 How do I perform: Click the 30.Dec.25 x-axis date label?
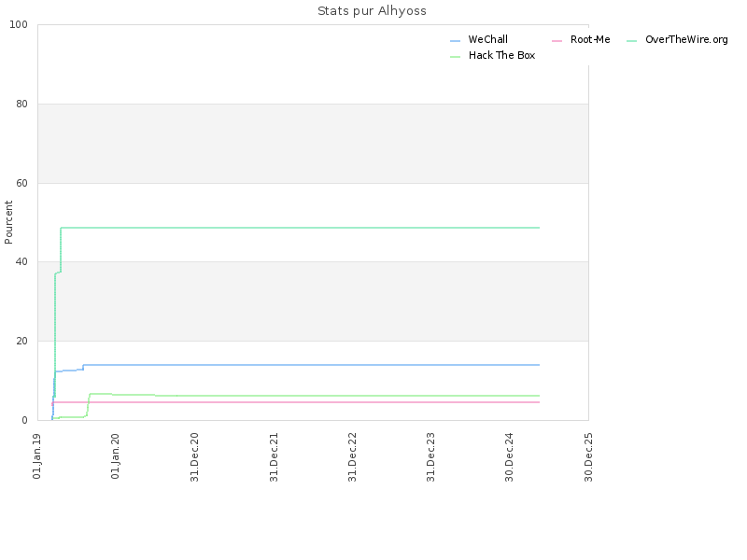click(588, 457)
